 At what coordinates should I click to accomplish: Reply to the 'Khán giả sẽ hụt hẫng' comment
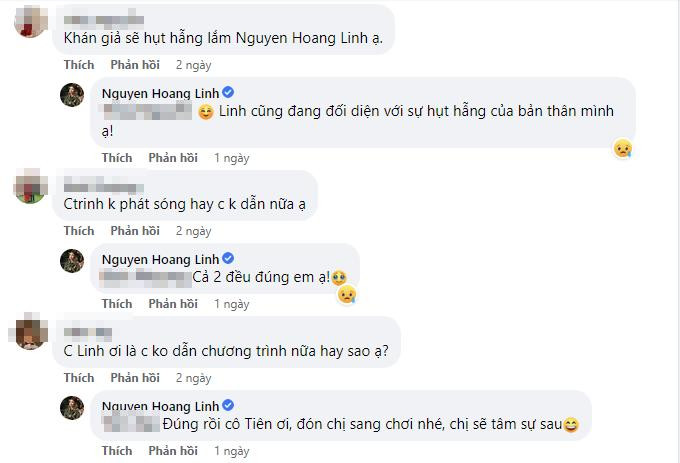point(135,65)
